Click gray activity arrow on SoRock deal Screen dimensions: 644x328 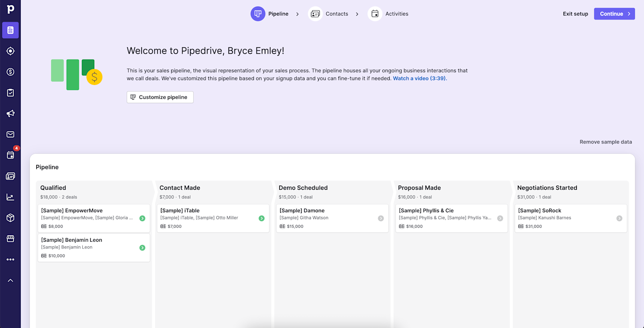(x=619, y=219)
